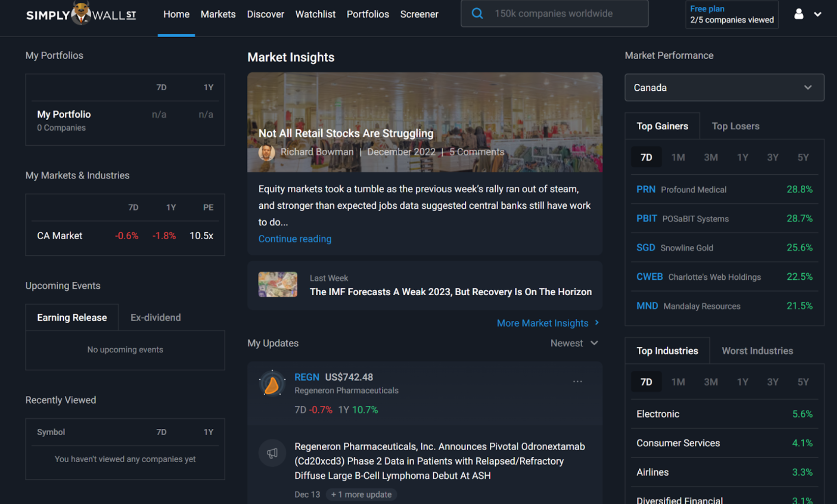Open the Screener page
This screenshot has height=504, width=837.
coord(419,14)
